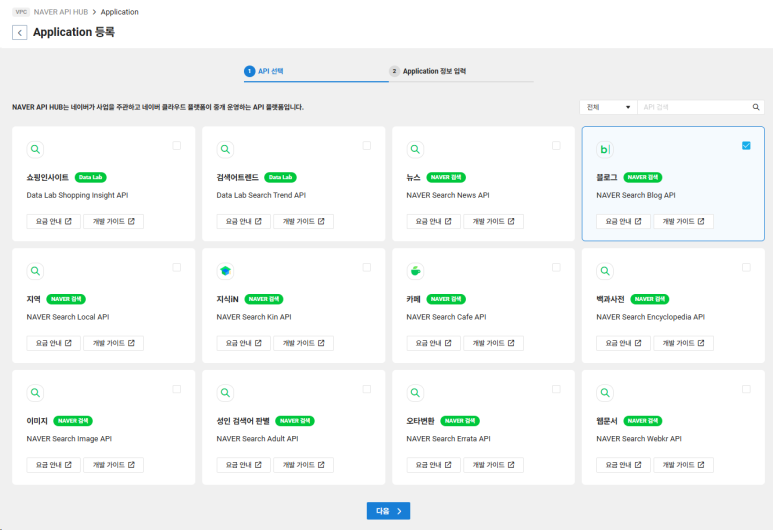Viewport: 773px width, 530px height.
Task: Click the Data Lab badge on 쇼핑인사이트
Action: [91, 177]
